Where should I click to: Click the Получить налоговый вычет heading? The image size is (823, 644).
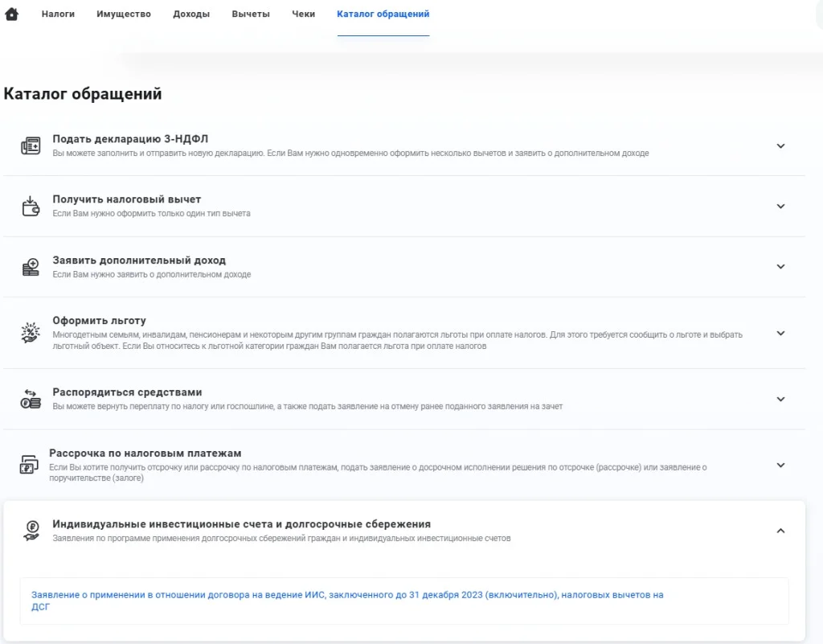(126, 199)
